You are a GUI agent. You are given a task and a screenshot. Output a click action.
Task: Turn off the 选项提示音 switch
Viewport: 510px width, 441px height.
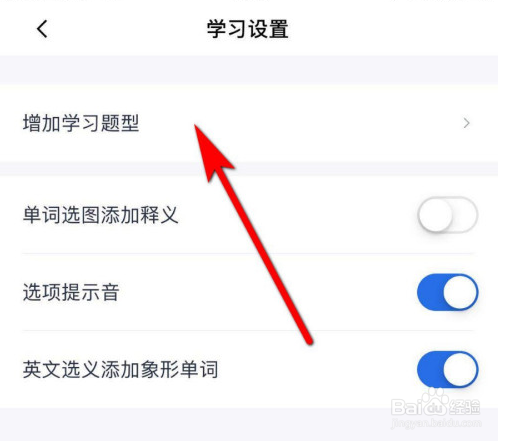(x=448, y=292)
